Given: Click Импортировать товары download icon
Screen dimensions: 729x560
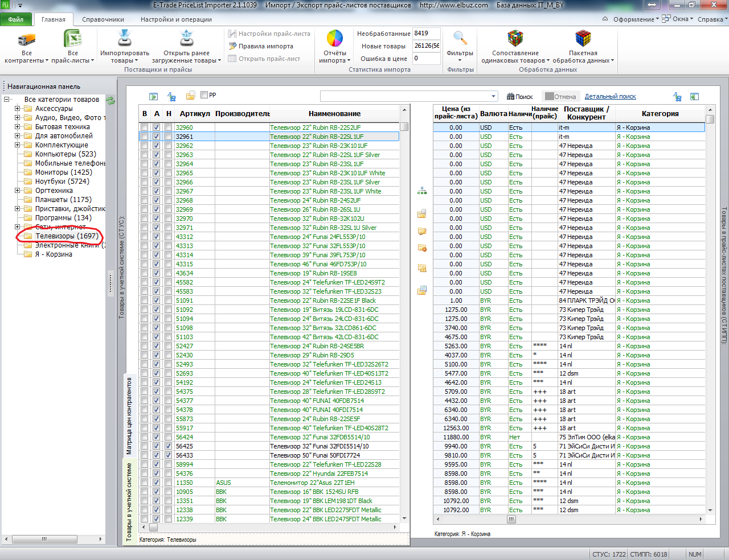Looking at the screenshot, I should pyautogui.click(x=124, y=39).
